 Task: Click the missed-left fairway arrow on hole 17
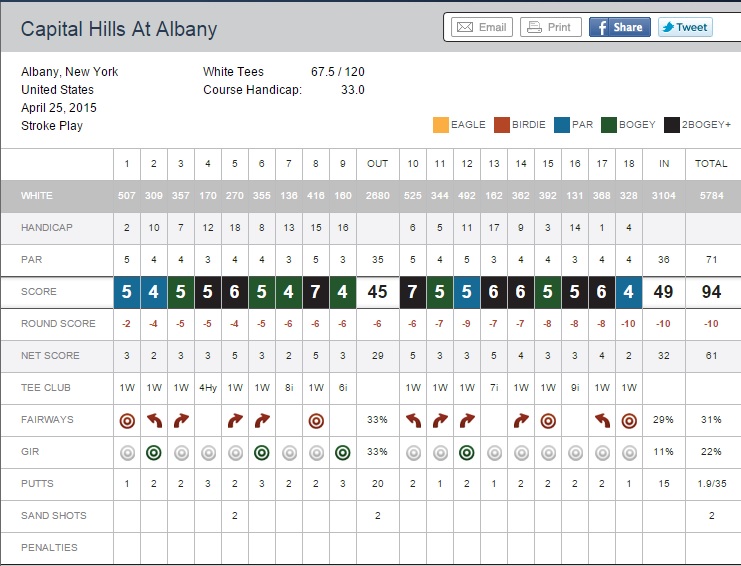pyautogui.click(x=602, y=420)
